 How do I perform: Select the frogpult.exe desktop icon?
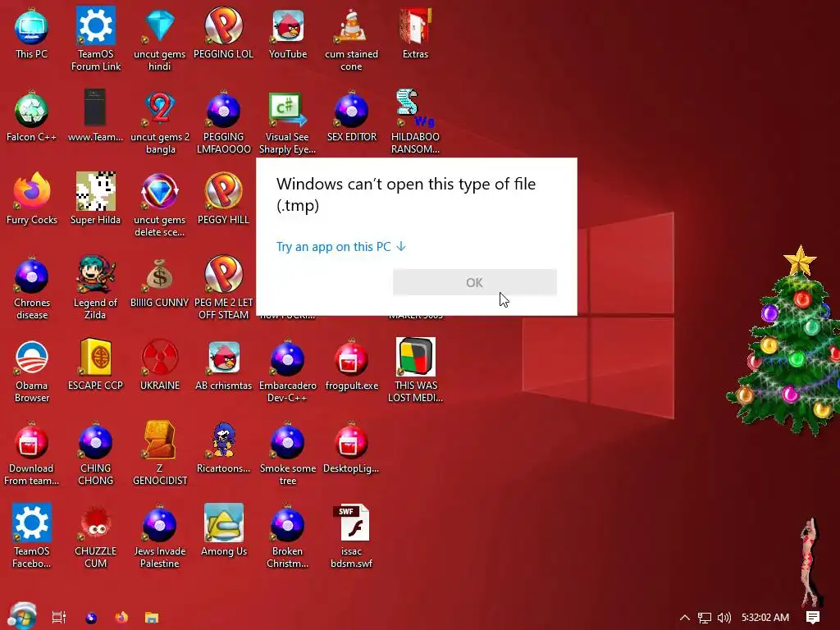click(x=351, y=365)
